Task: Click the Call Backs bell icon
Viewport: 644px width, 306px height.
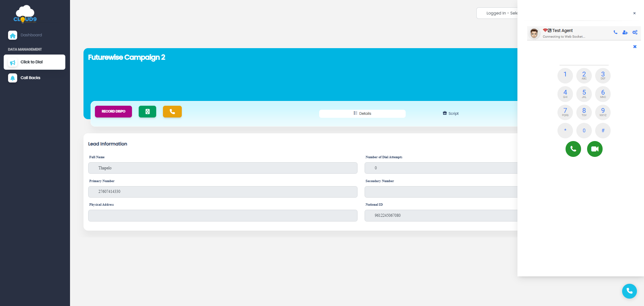Action: point(13,78)
